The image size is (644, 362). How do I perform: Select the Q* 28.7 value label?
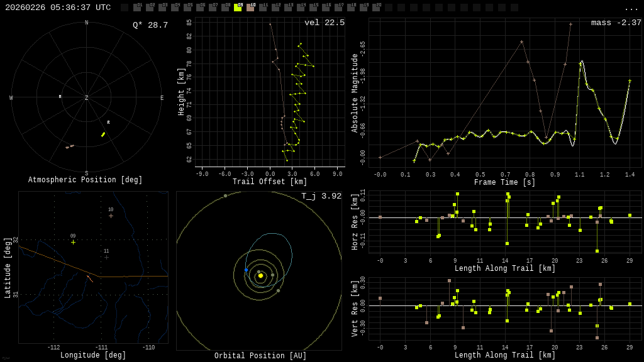(150, 25)
